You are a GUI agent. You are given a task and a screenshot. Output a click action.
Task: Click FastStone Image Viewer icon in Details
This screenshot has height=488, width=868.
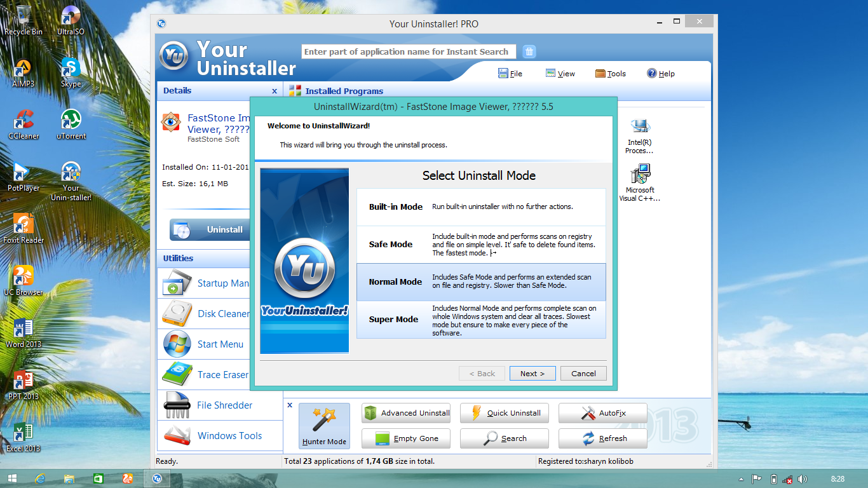pos(170,121)
